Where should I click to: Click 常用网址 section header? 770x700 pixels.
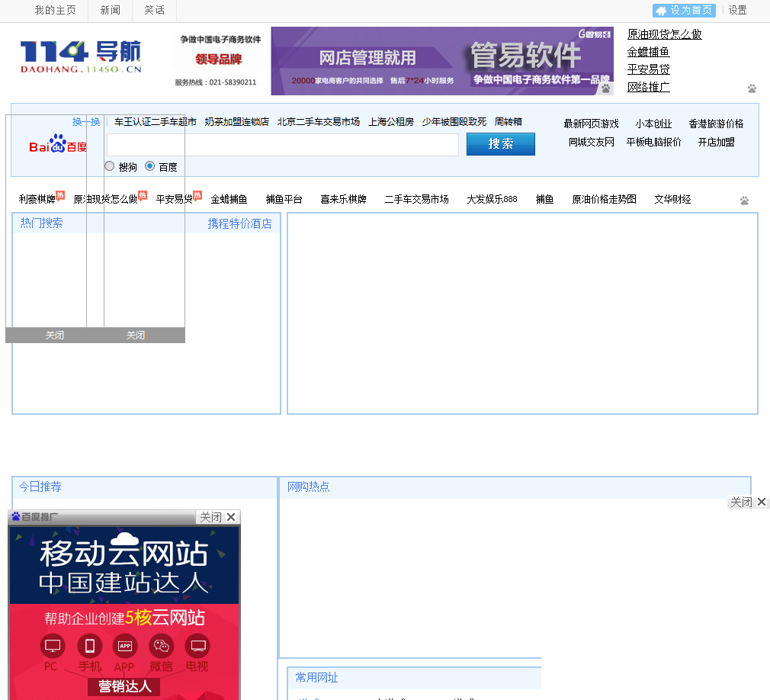pos(316,678)
